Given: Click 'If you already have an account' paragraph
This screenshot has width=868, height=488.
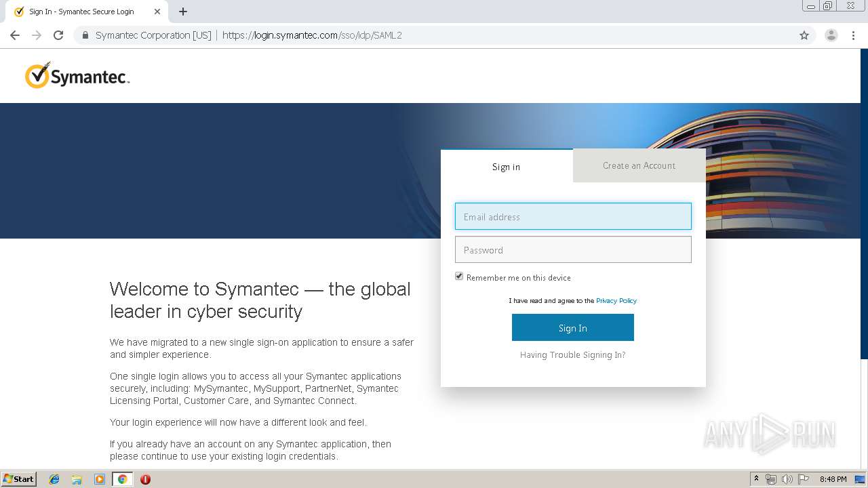Looking at the screenshot, I should click(x=250, y=450).
